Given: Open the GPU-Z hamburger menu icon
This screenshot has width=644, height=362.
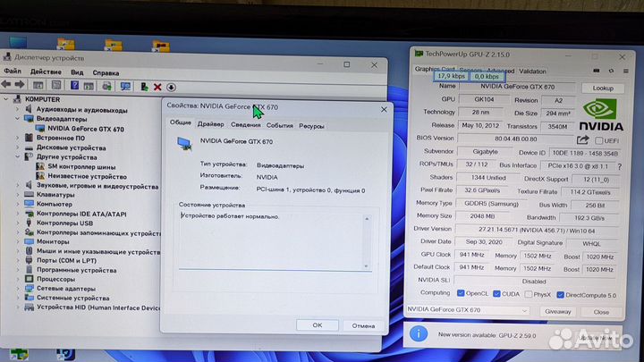Looking at the screenshot, I should pyautogui.click(x=625, y=71).
